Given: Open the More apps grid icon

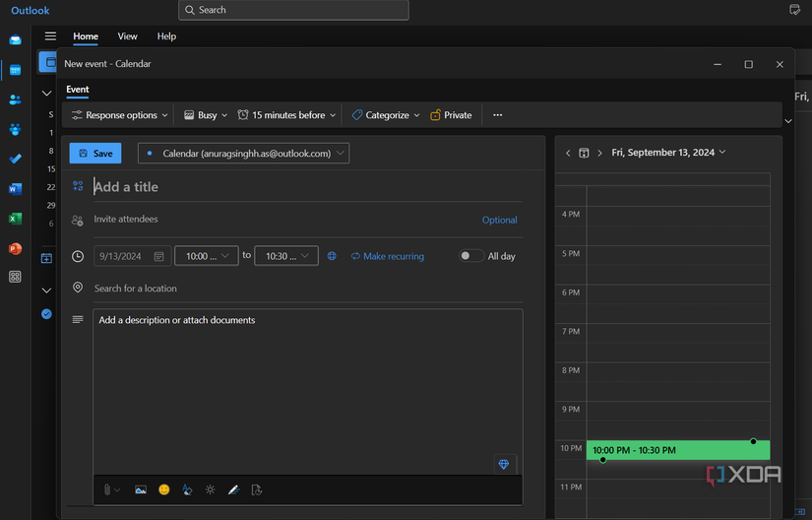Looking at the screenshot, I should pyautogui.click(x=15, y=277).
